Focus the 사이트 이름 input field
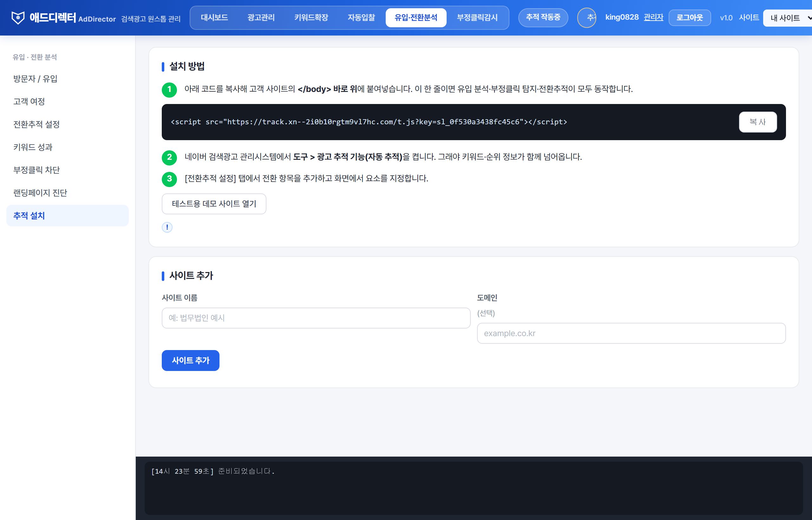 point(316,318)
